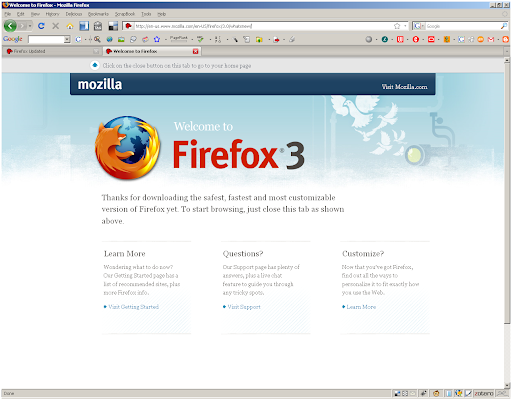Open the Google Toolbar search box dropdown
This screenshot has height=399, width=512.
point(67,39)
